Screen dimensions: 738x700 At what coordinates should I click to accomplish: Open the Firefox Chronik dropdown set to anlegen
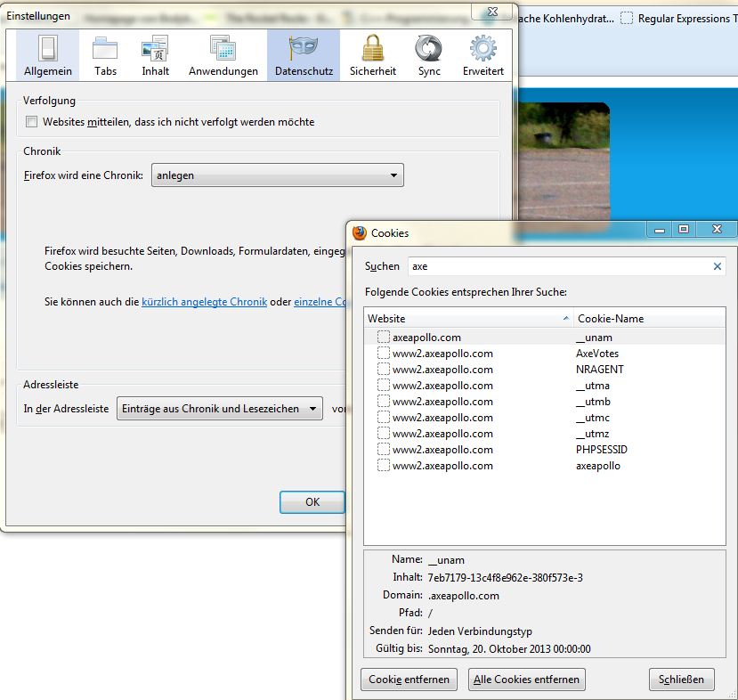click(x=277, y=175)
